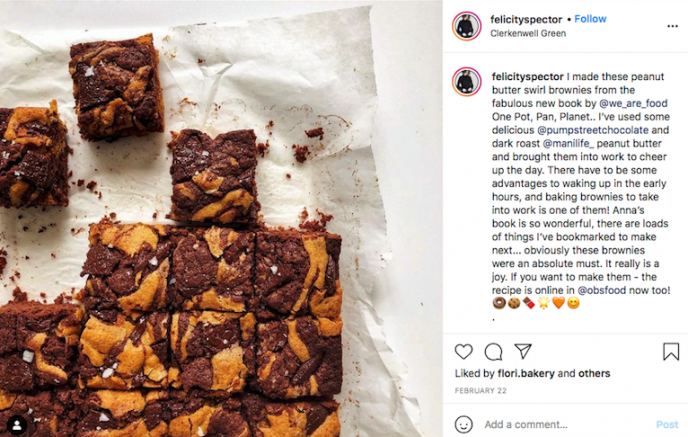Open the @manilife_ mention
688x437 pixels.
click(x=568, y=143)
